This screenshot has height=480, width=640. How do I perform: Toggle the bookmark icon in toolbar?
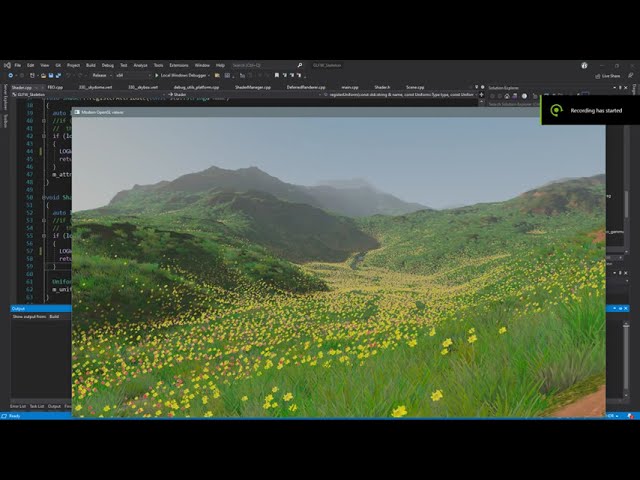(277, 76)
